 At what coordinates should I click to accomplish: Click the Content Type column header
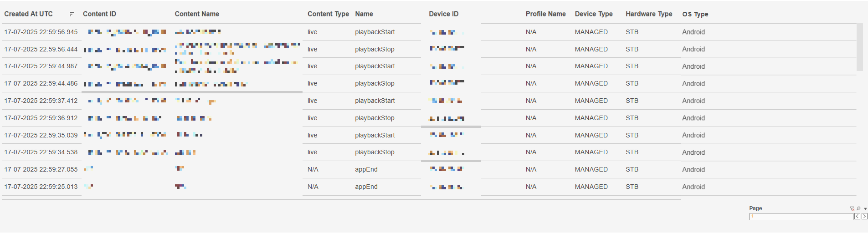(x=328, y=14)
